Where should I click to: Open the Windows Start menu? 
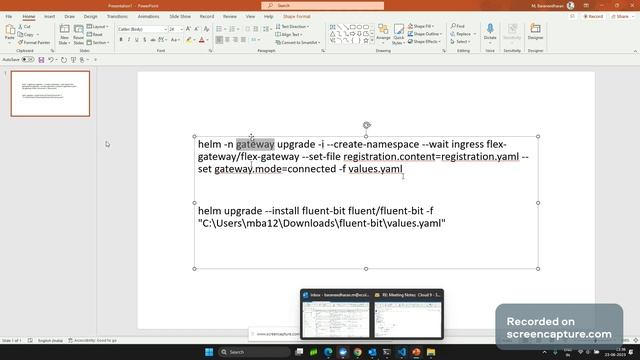click(209, 352)
